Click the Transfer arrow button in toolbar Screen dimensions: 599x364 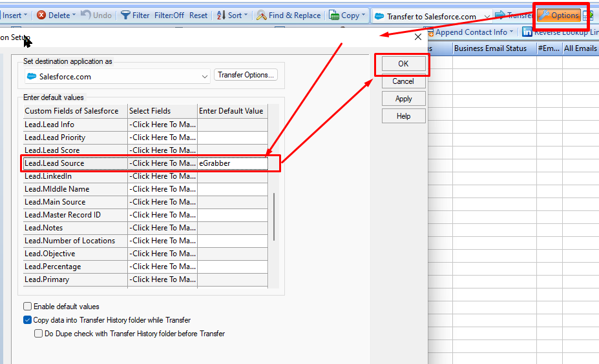click(x=514, y=15)
